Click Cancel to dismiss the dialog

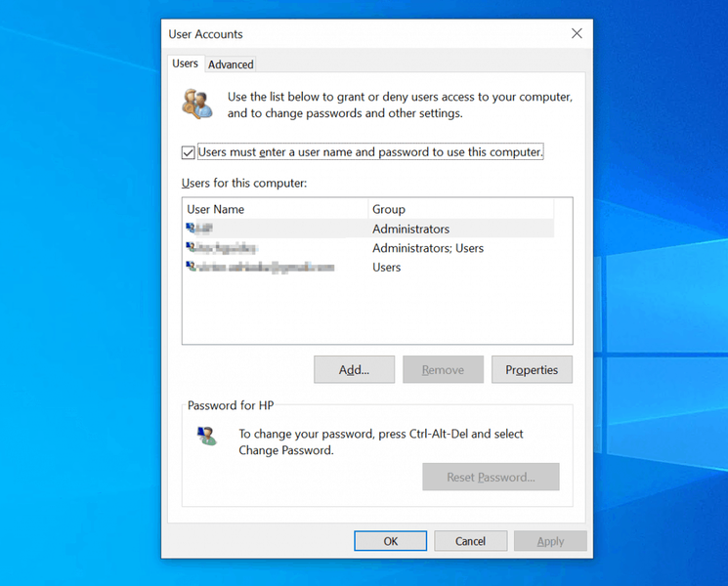point(470,541)
